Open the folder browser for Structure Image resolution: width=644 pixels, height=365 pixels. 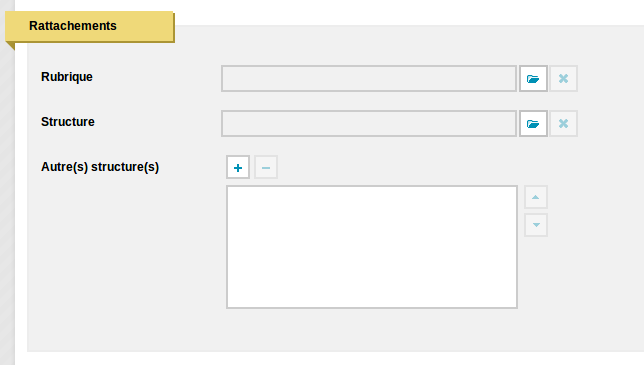533,124
